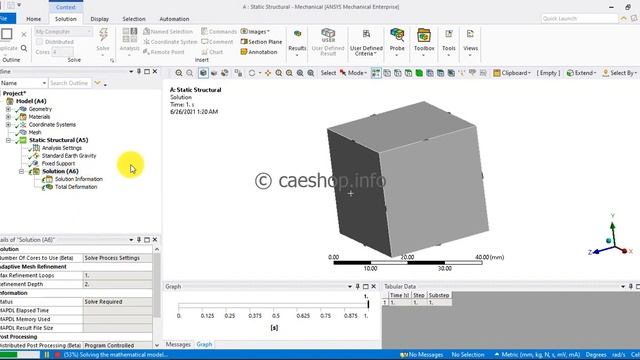Open the My Computer solve dropdown
Screen dimensions: 640x360
tap(63, 31)
